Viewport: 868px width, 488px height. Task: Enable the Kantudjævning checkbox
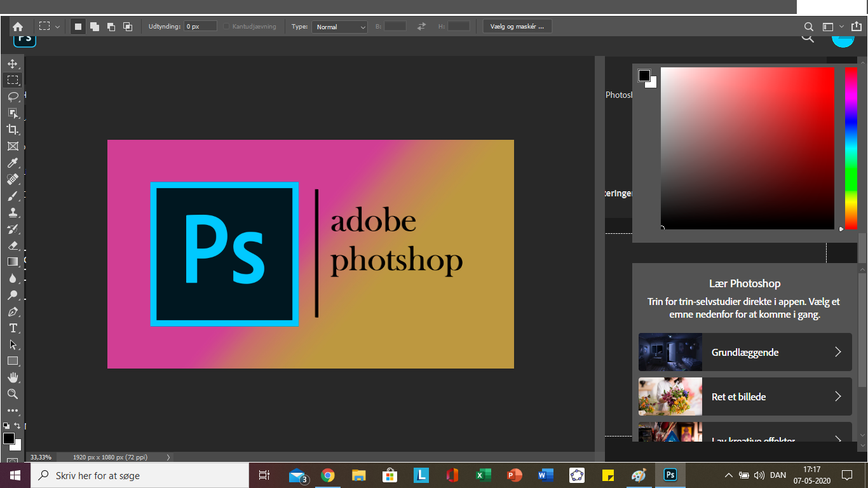[226, 26]
